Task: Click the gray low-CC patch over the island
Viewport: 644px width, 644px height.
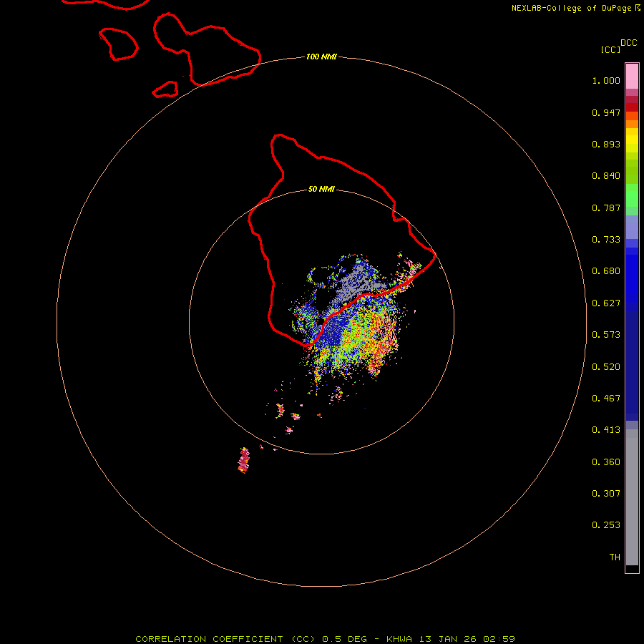Action: coord(356,283)
